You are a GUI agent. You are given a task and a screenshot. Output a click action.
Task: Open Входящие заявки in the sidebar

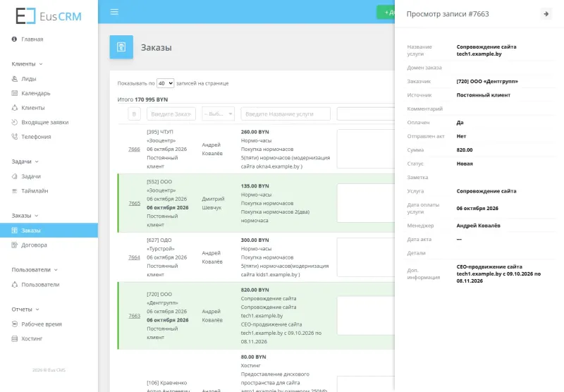[44, 122]
